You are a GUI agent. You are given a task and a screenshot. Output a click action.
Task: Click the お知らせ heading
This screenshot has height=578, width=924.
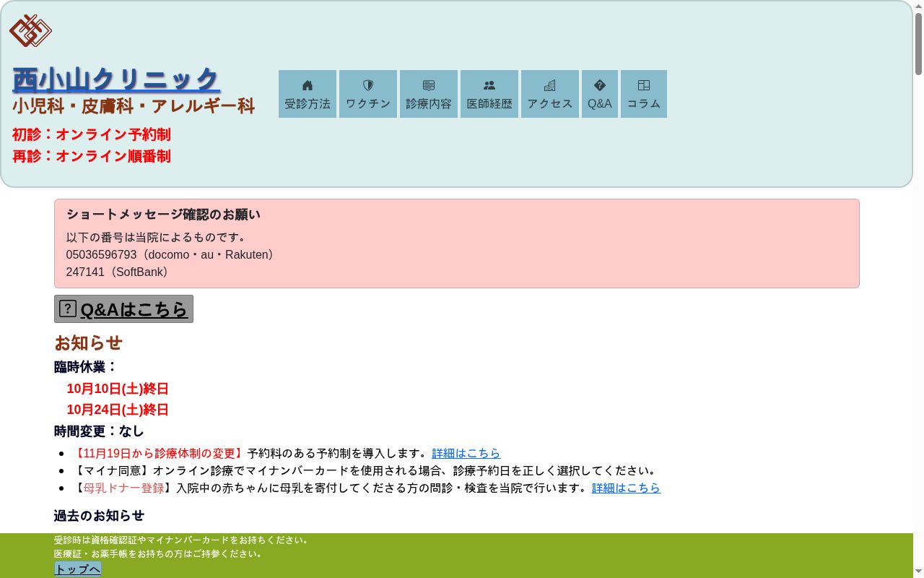click(x=88, y=342)
